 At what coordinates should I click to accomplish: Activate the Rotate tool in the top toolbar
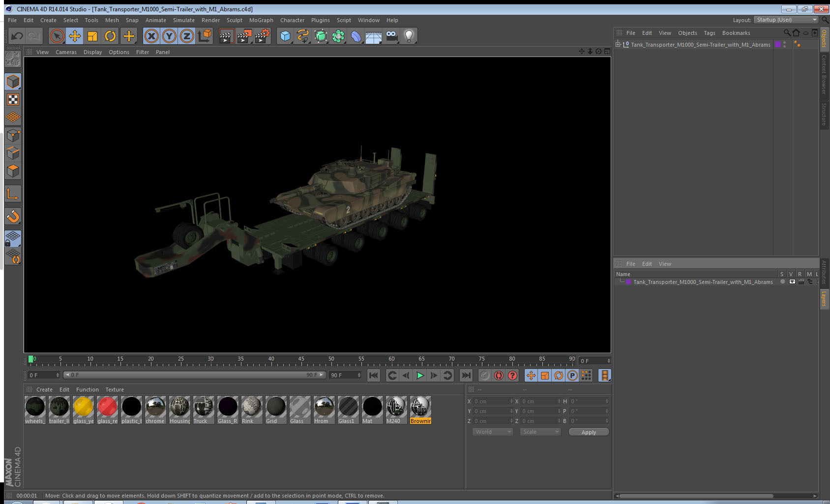click(x=111, y=36)
